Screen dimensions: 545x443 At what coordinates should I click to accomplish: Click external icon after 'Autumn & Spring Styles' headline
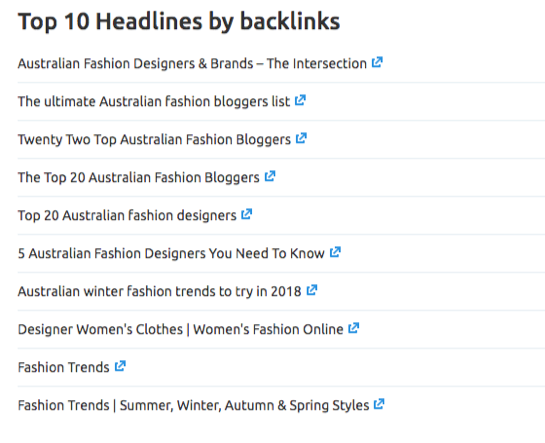coord(379,404)
